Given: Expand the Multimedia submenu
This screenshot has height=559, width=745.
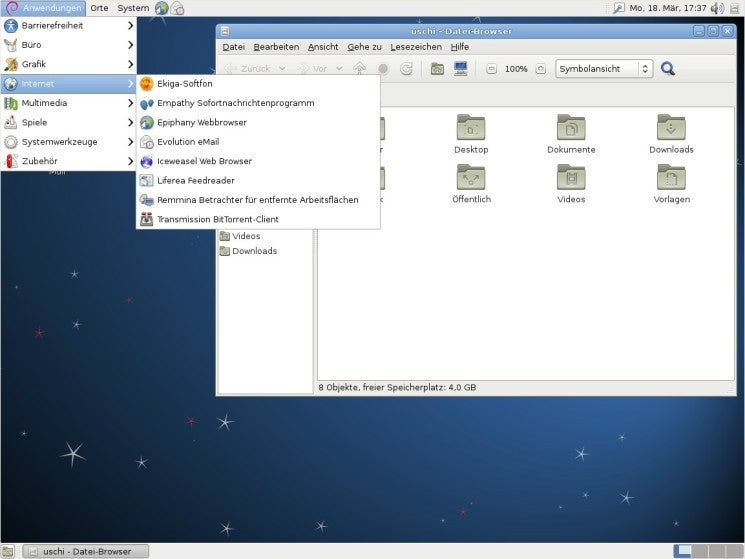Looking at the screenshot, I should click(68, 103).
